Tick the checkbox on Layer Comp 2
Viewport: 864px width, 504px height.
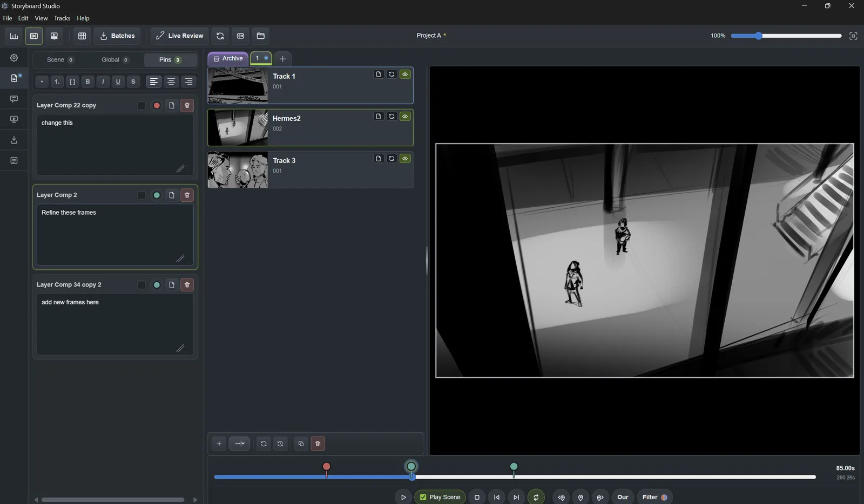[141, 195]
